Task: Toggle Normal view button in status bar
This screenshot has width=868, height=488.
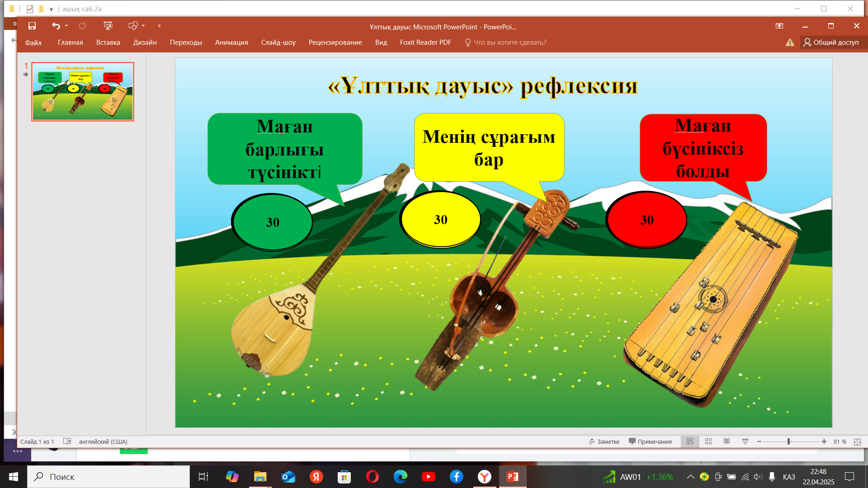Action: point(690,441)
